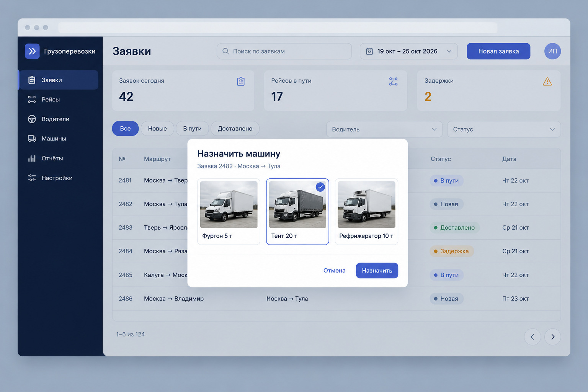Switch to the Доставлено filter tab
Screen dimensions: 588x392
[x=235, y=129]
